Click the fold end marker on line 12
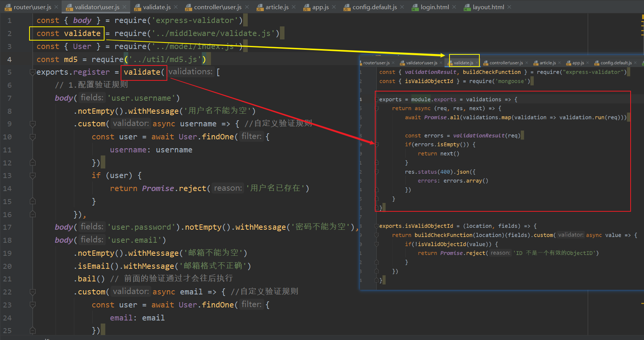The height and width of the screenshot is (340, 644). 33,163
